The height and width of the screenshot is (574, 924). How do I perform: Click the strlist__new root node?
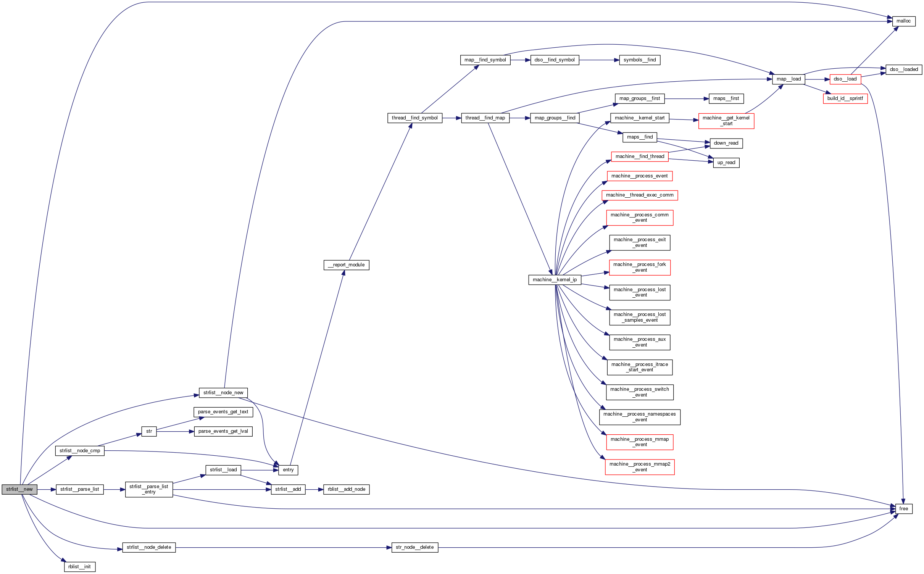point(19,489)
